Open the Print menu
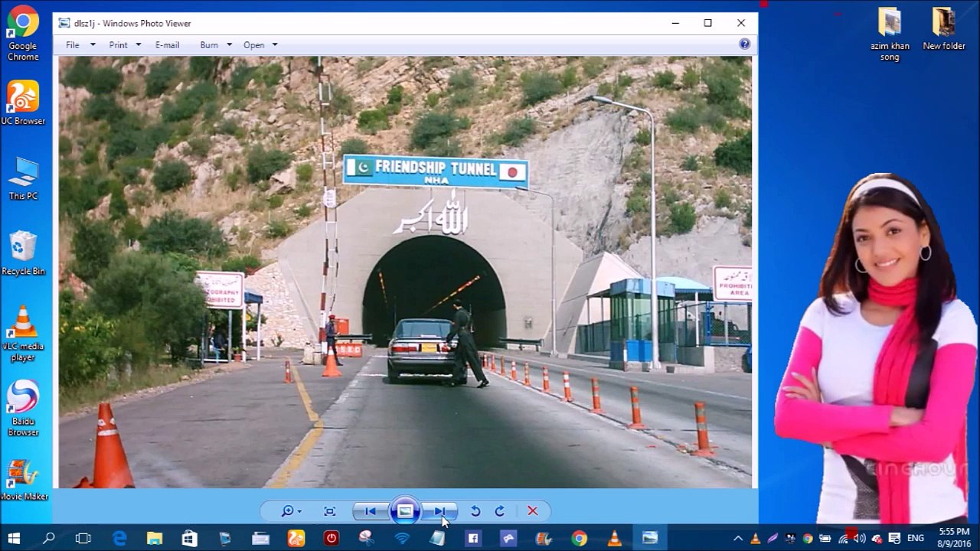This screenshot has width=980, height=551. click(x=125, y=45)
